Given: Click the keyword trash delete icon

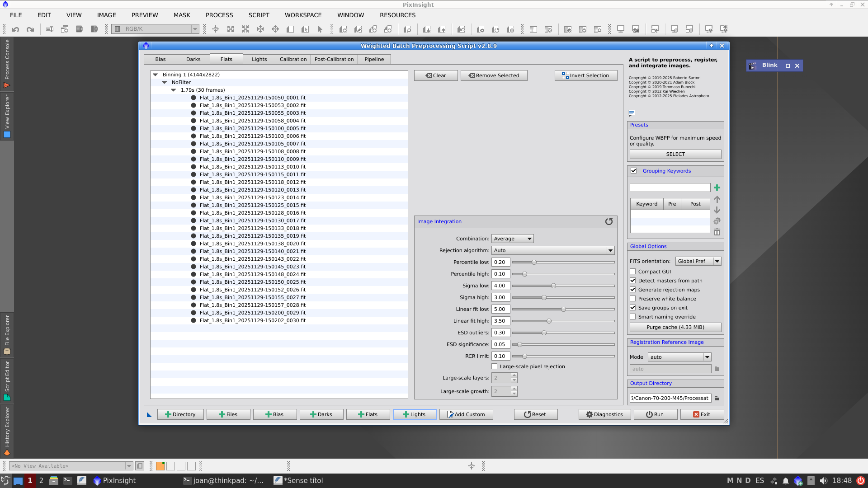Looking at the screenshot, I should [717, 232].
